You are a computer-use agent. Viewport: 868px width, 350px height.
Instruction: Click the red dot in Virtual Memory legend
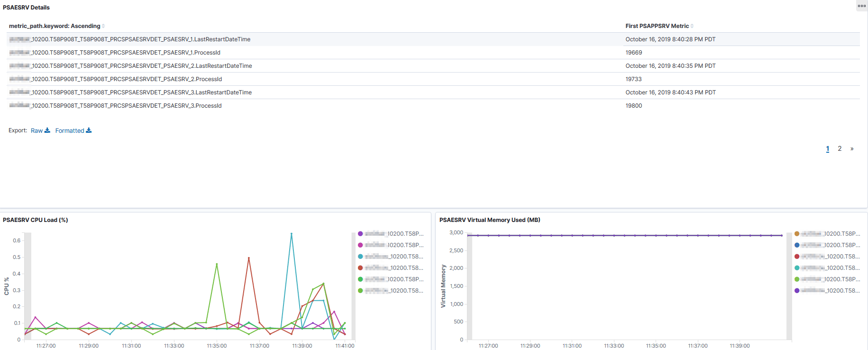click(797, 257)
